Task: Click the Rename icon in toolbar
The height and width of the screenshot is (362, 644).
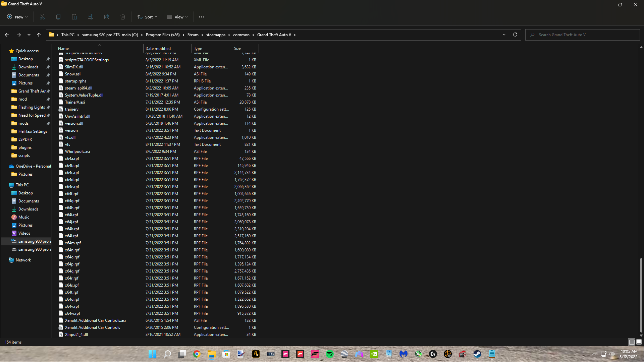Action: tap(91, 17)
